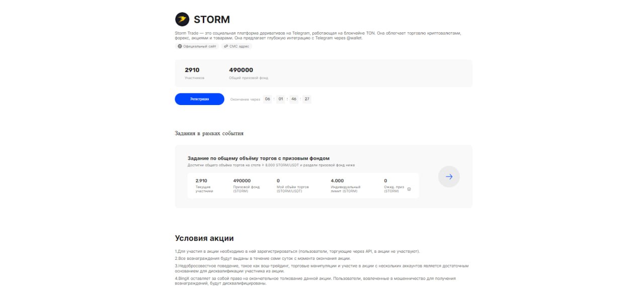Click the info icon next to Ожид. приз
Screen dimensions: 644x288
click(409, 189)
